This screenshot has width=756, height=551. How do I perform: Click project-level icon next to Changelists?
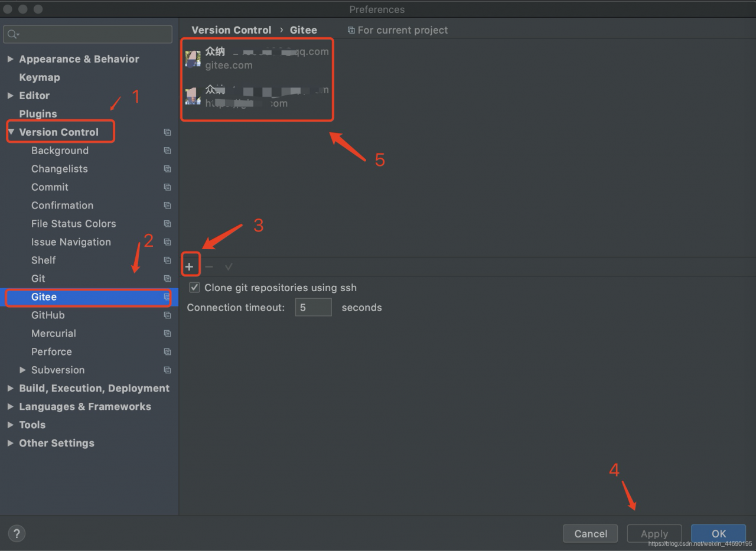pyautogui.click(x=167, y=169)
